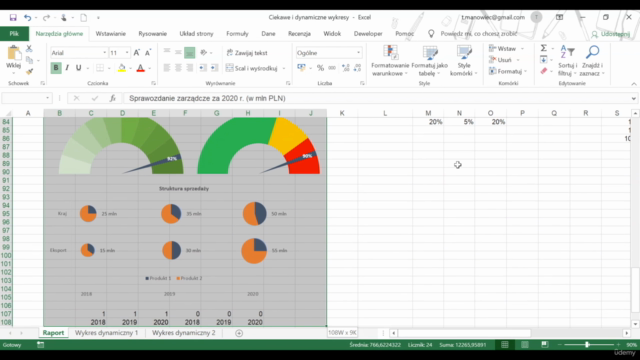This screenshot has width=640, height=360.
Task: Expand the formula bar
Action: 633,98
